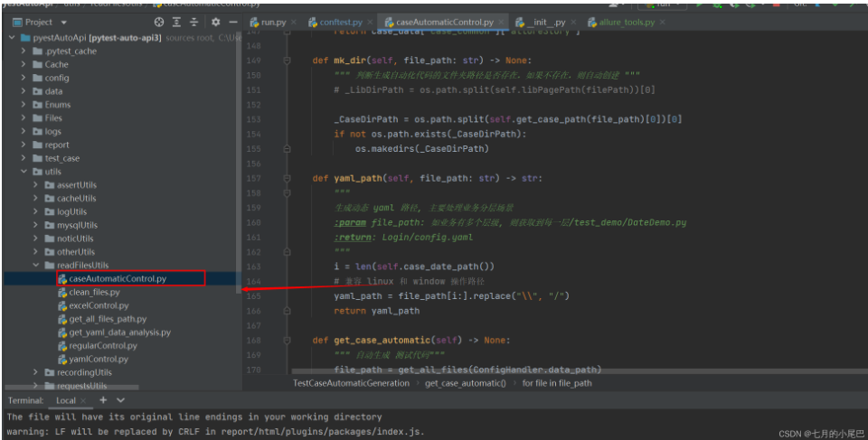Click the project tree vertical scrollbar
Image resolution: width=868 pixels, height=440 pixels.
pyautogui.click(x=239, y=161)
